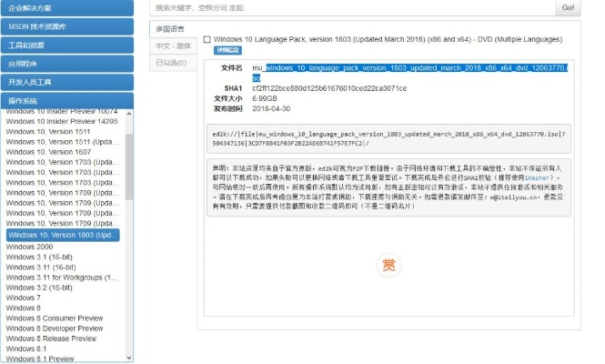Select Windows 10, Version 1511 (Upda... entry
This screenshot has height=364, width=605.
tap(62, 142)
